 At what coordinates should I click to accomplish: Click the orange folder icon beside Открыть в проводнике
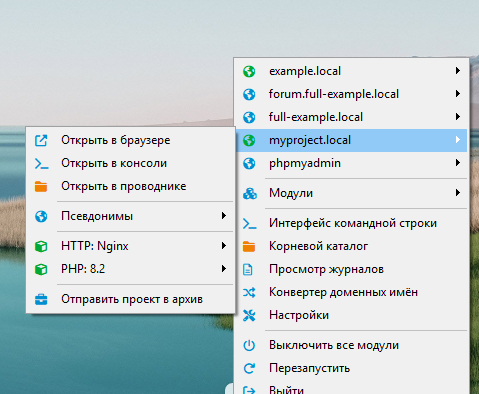[41, 186]
